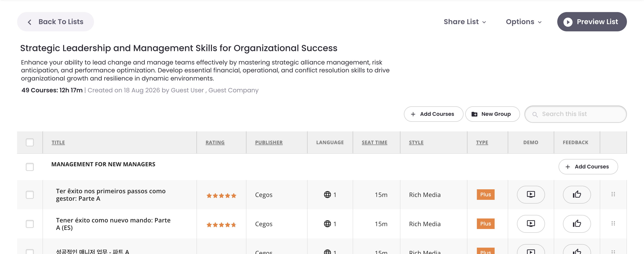The height and width of the screenshot is (254, 644).
Task: Go Back To Lists
Action: point(55,22)
